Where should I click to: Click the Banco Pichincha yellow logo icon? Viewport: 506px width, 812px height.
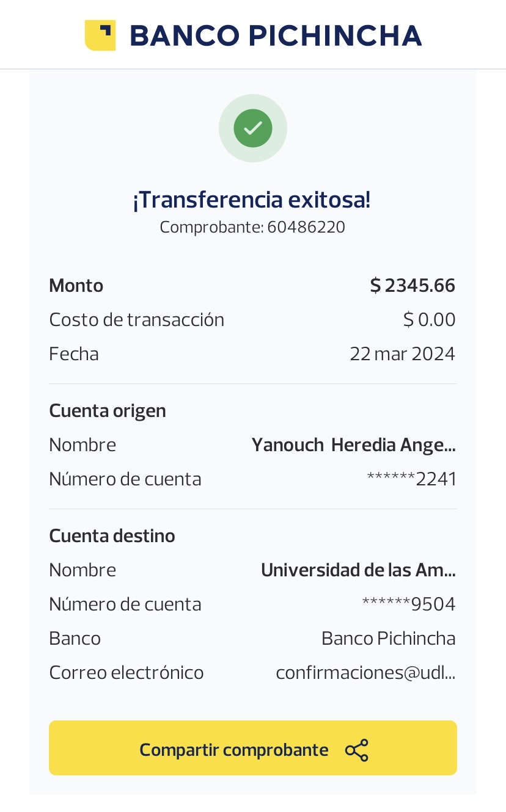(100, 35)
